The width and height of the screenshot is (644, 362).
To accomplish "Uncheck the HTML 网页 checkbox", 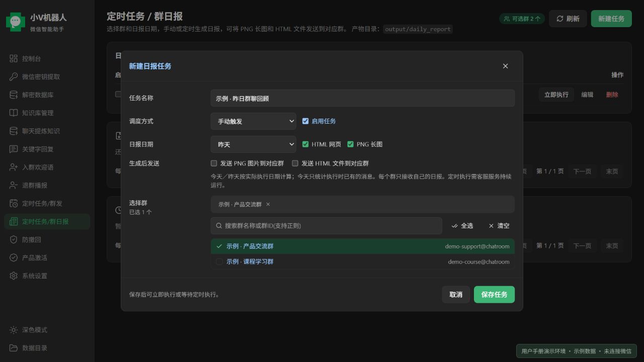I will point(305,144).
